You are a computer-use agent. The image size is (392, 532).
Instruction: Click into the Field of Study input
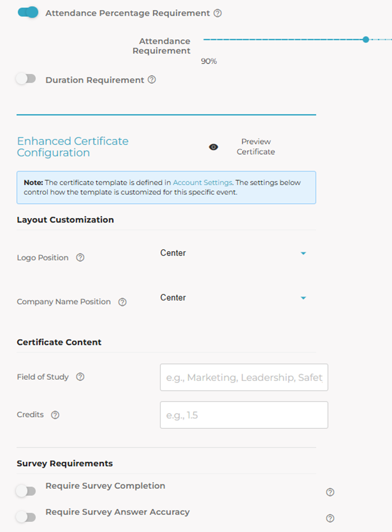tap(244, 378)
